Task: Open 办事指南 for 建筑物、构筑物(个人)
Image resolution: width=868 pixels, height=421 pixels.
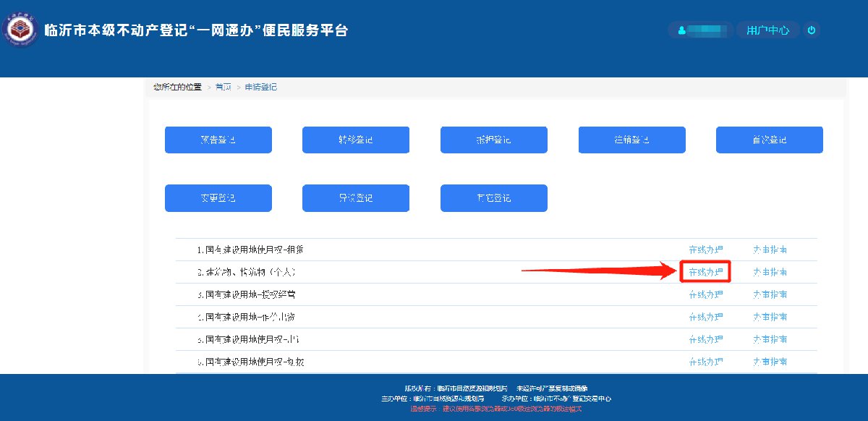Action: (x=770, y=272)
